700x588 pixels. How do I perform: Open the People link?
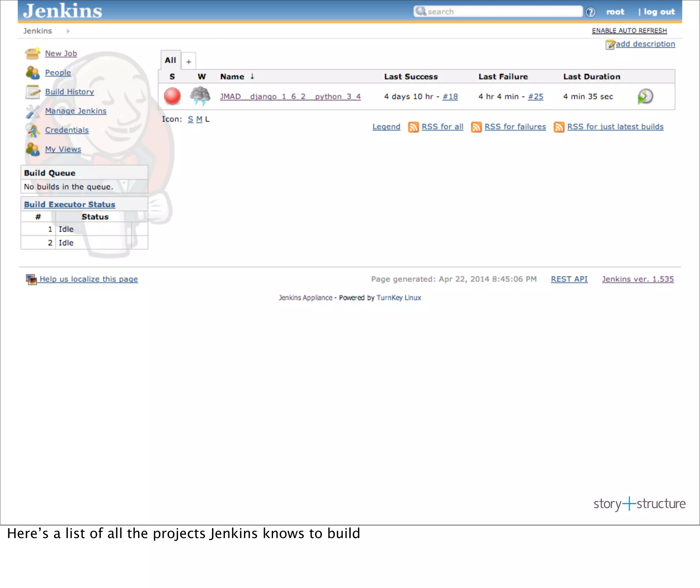[58, 72]
